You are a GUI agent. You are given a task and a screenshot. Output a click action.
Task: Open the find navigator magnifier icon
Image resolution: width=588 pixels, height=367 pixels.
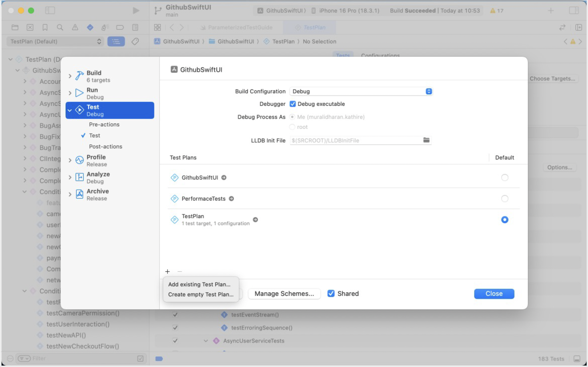(60, 27)
